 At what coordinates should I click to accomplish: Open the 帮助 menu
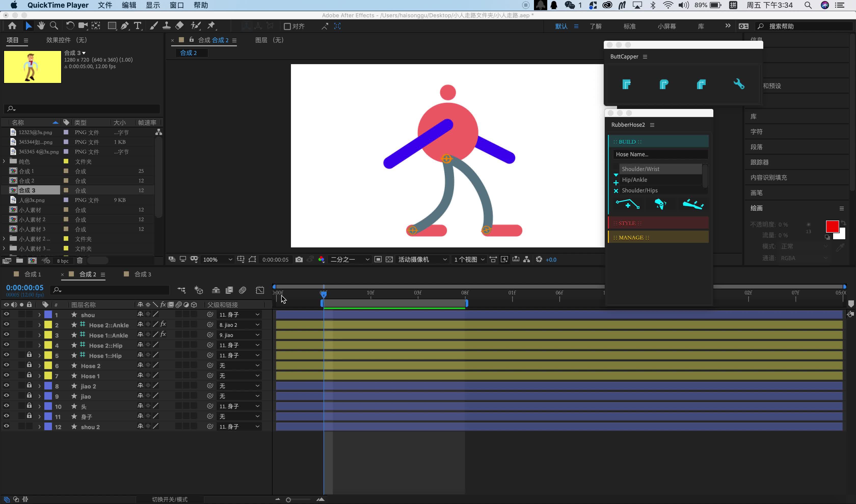click(x=200, y=5)
